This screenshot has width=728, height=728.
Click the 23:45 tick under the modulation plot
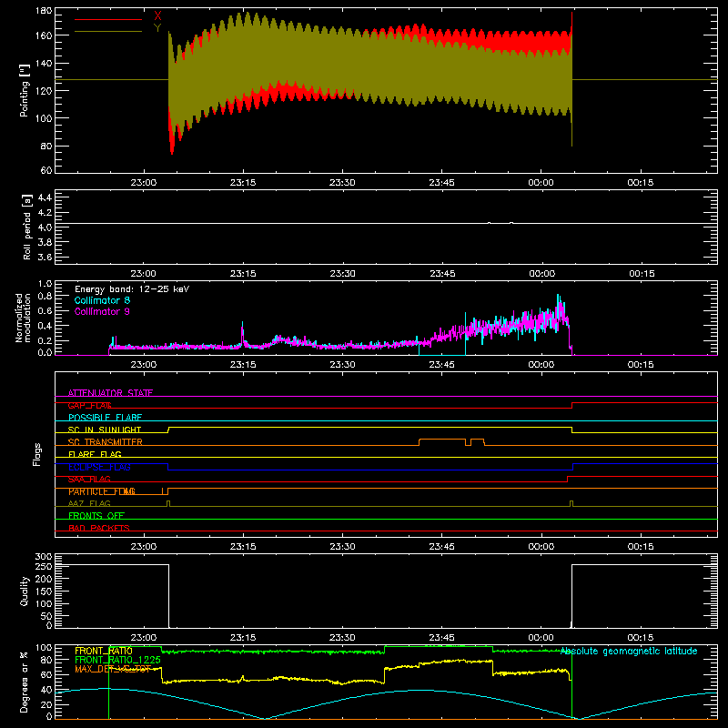[x=442, y=365]
